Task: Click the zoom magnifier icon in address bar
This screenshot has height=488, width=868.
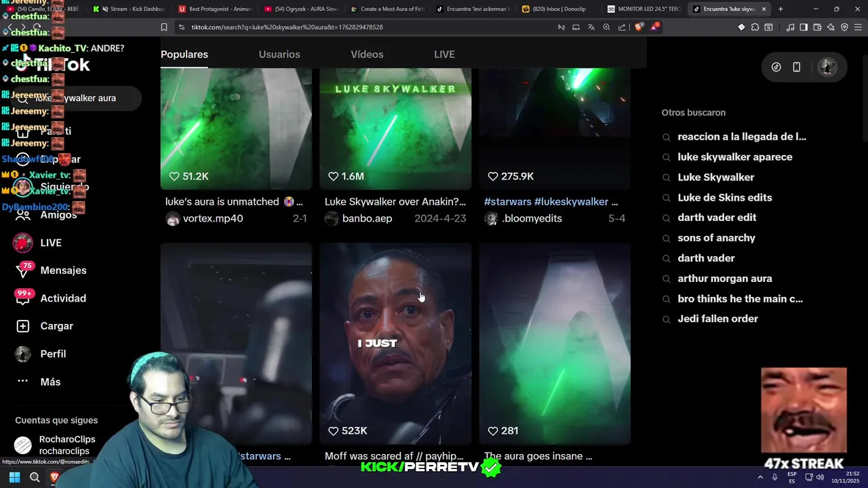Action: [x=607, y=27]
